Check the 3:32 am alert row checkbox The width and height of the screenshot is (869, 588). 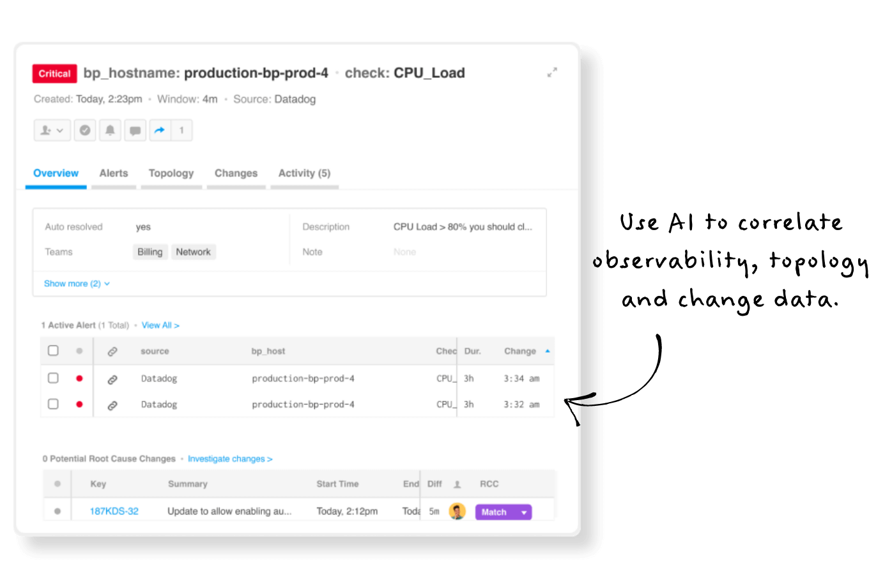click(x=53, y=404)
